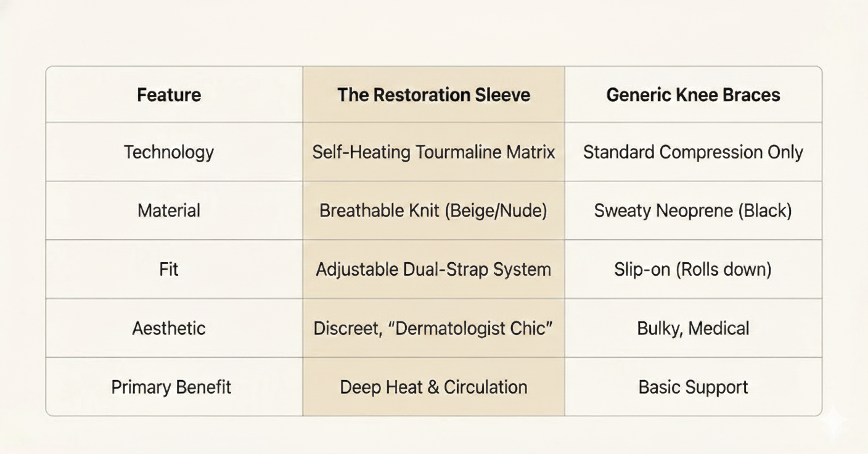868x454 pixels.
Task: Select the "Sweaty Neoprene (Black)" cell
Action: (x=693, y=211)
